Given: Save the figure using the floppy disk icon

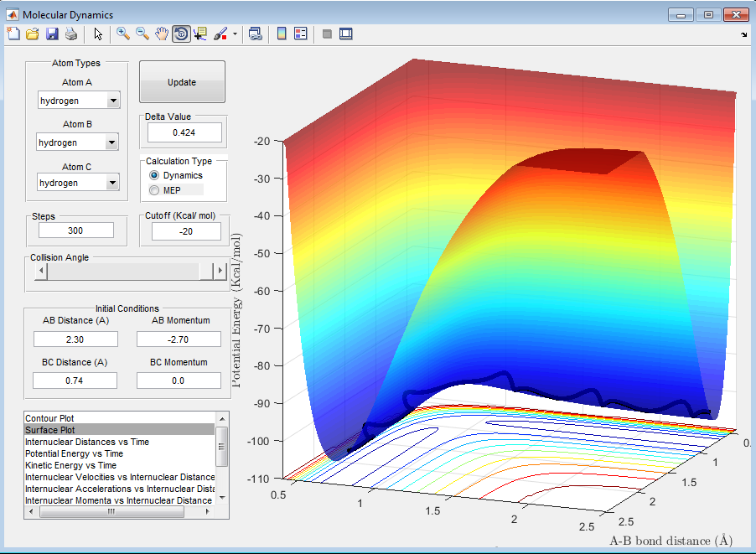Looking at the screenshot, I should coord(51,34).
